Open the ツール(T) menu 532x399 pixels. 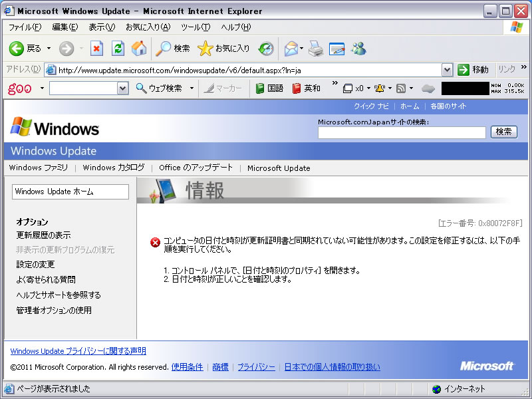tap(196, 27)
